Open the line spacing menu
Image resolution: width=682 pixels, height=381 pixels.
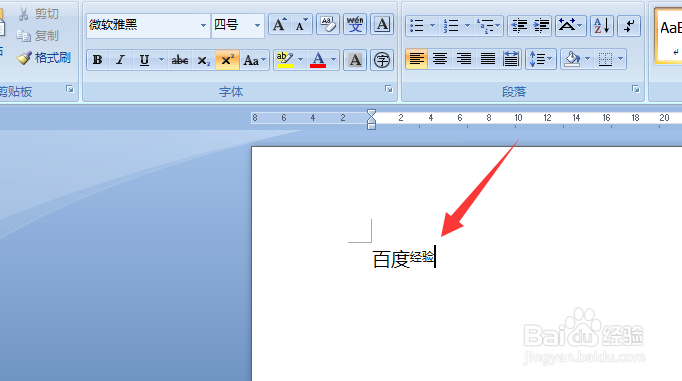(541, 59)
